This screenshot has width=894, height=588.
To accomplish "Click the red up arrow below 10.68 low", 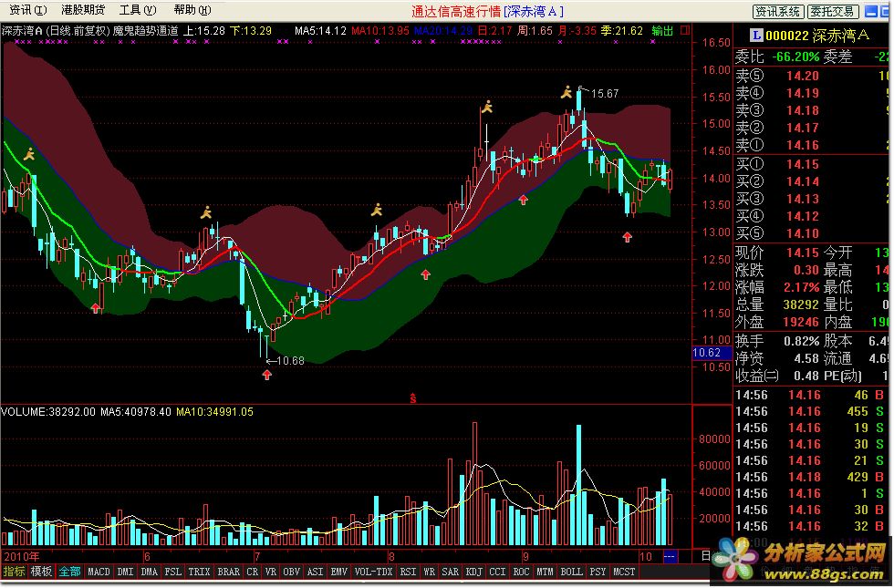I will click(x=266, y=375).
